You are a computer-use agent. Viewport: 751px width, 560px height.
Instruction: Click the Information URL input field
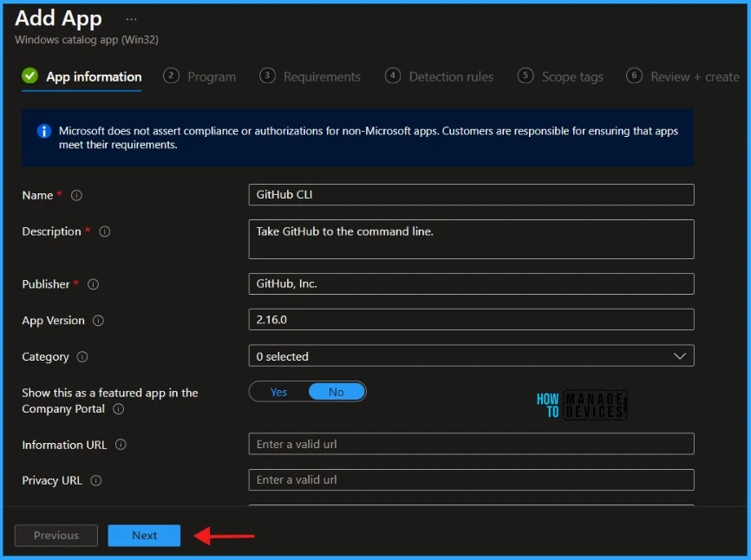471,444
